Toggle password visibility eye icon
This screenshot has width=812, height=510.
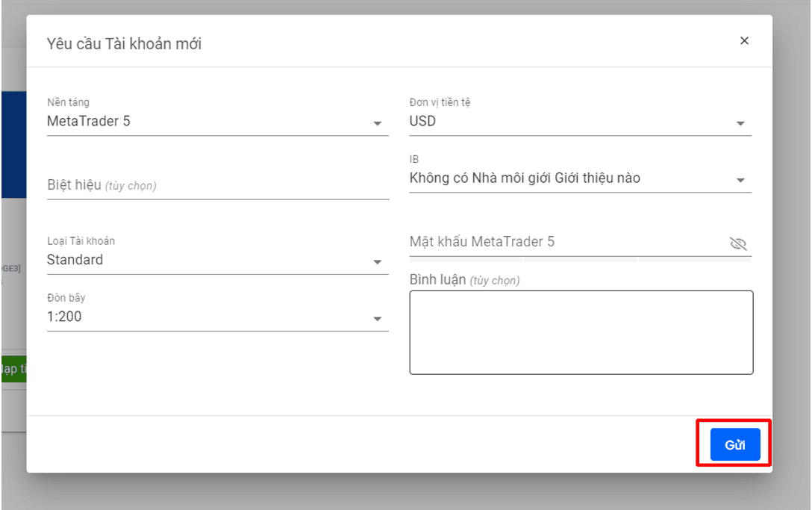(x=738, y=243)
